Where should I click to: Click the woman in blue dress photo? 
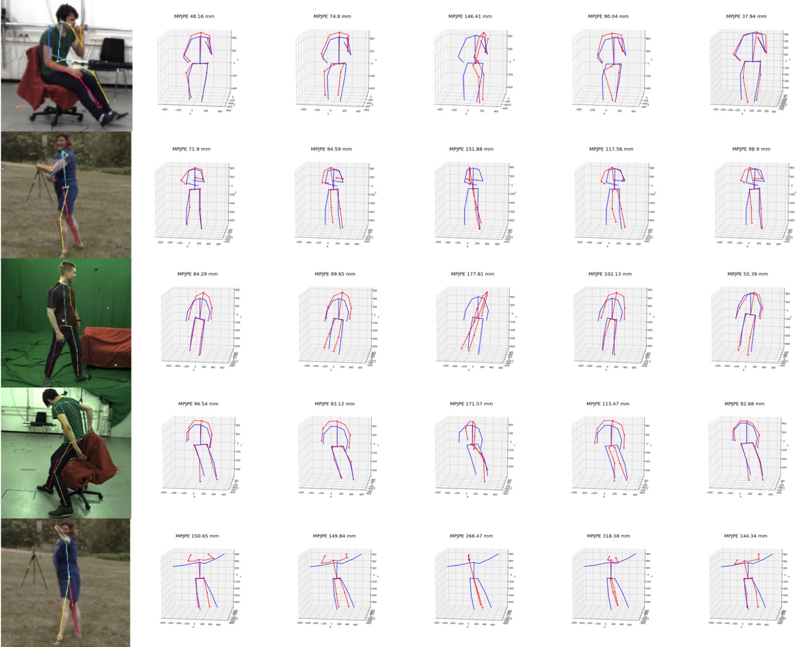pos(65,583)
